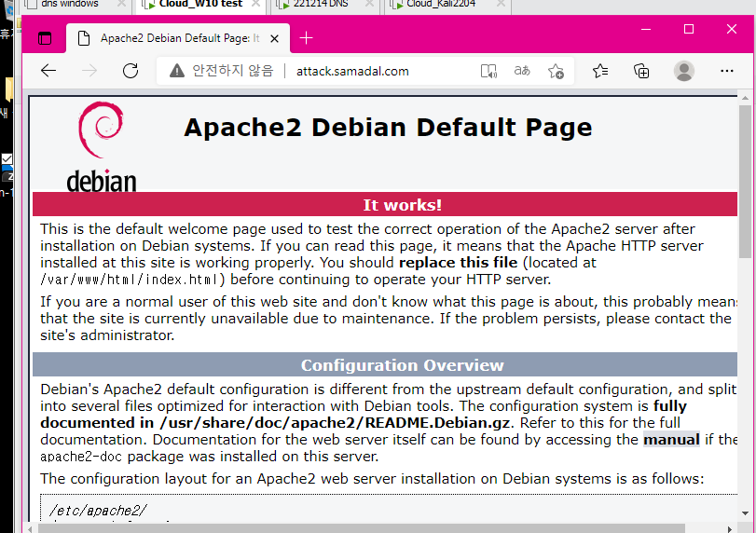Open a new browser tab with plus

point(306,37)
